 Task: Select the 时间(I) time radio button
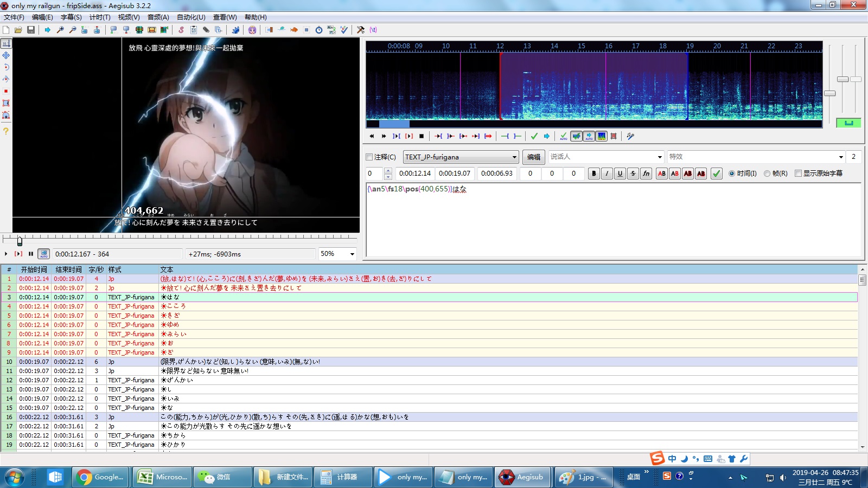pos(732,174)
